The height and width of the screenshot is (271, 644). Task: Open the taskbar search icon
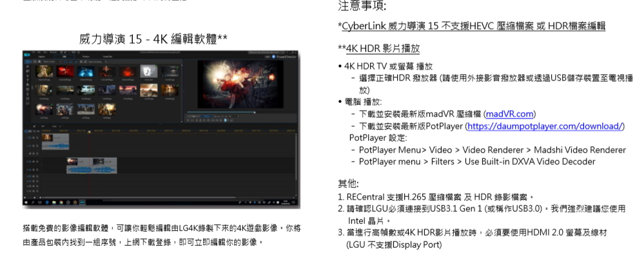tap(33, 203)
